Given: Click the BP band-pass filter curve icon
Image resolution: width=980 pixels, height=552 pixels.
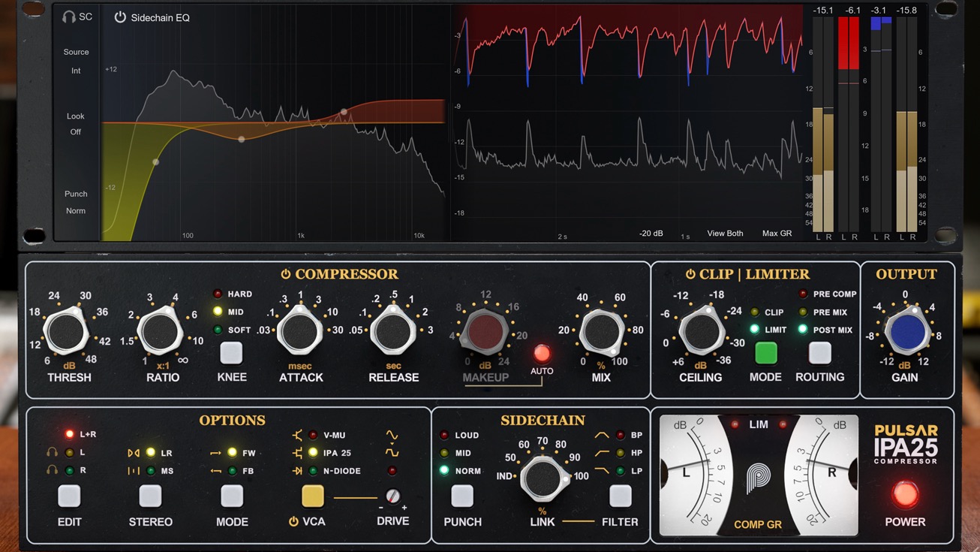Looking at the screenshot, I should point(602,435).
